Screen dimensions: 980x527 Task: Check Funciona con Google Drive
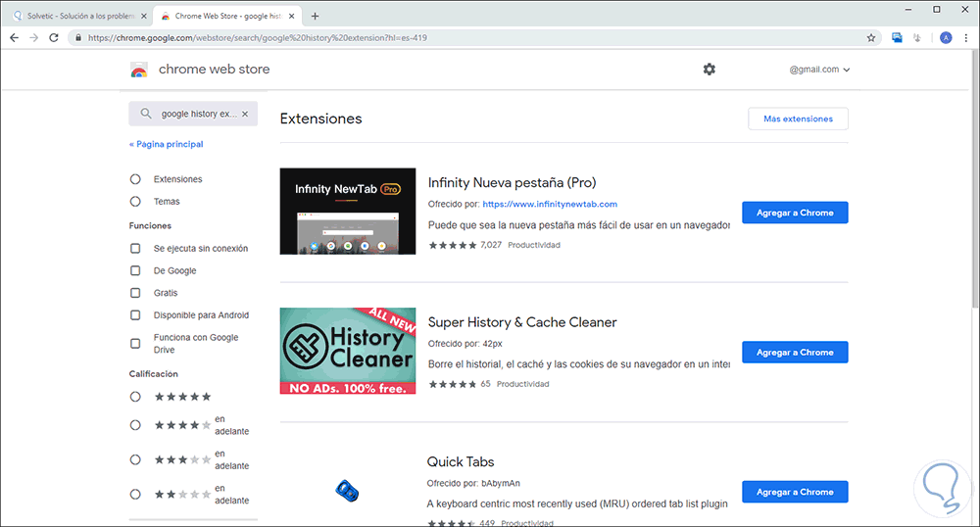[x=135, y=344]
